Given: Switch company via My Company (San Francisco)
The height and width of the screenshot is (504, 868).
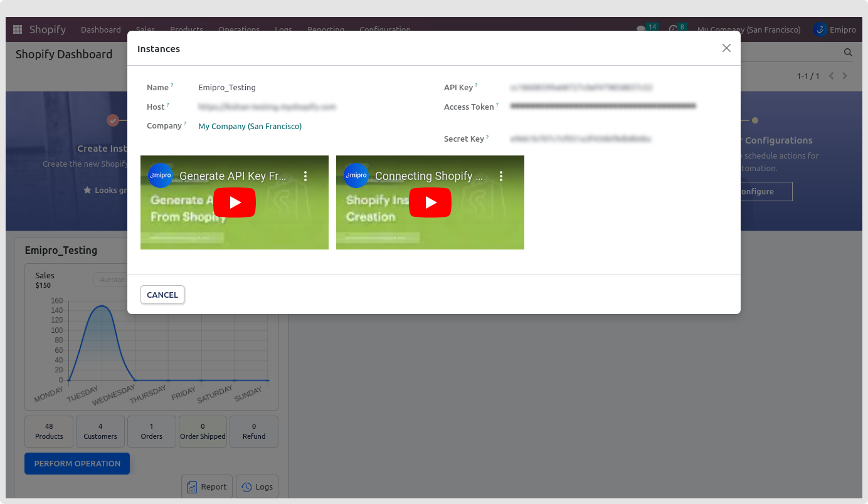Looking at the screenshot, I should point(749,29).
